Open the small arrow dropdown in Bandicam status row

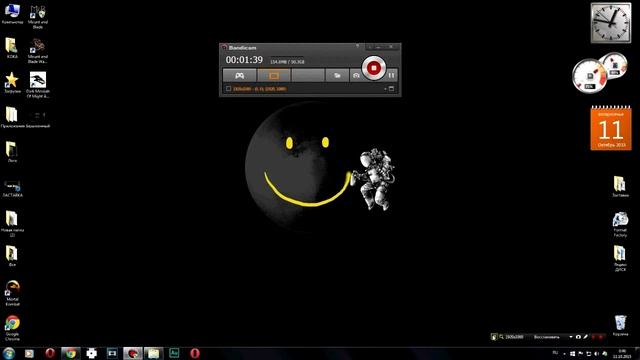click(x=385, y=89)
